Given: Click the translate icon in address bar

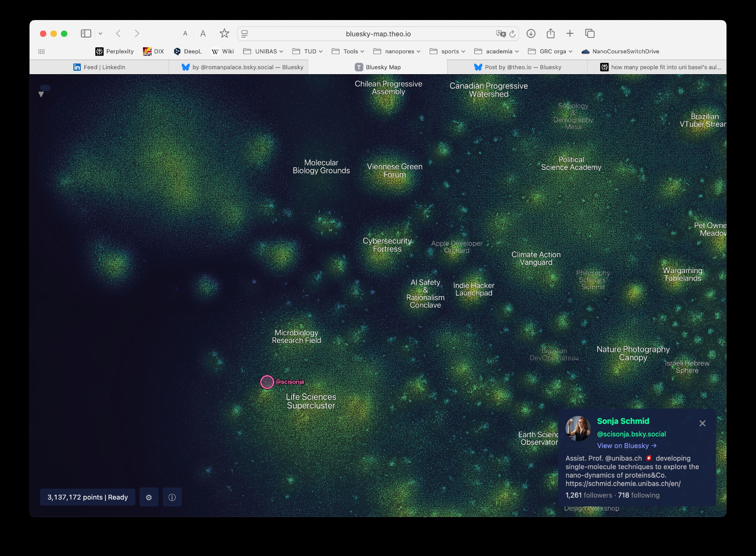Looking at the screenshot, I should coord(501,34).
